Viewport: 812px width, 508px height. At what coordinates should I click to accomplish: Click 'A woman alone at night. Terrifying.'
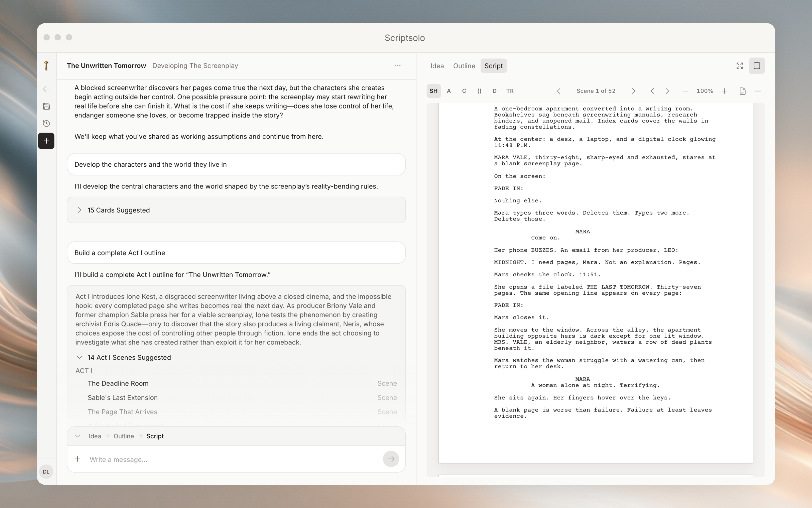[x=595, y=385]
